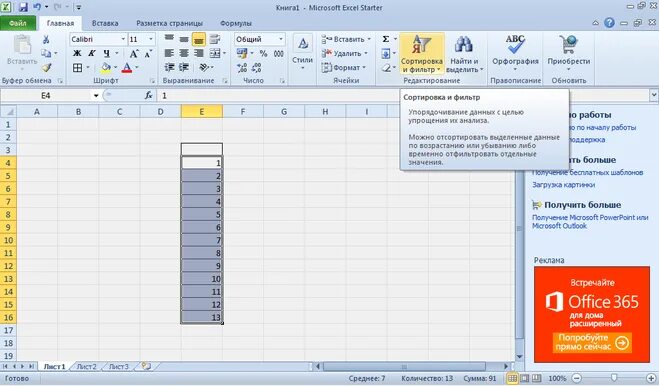The width and height of the screenshot is (659, 386).
Task: Save the workbook from quick access toolbar
Action: 23,7
